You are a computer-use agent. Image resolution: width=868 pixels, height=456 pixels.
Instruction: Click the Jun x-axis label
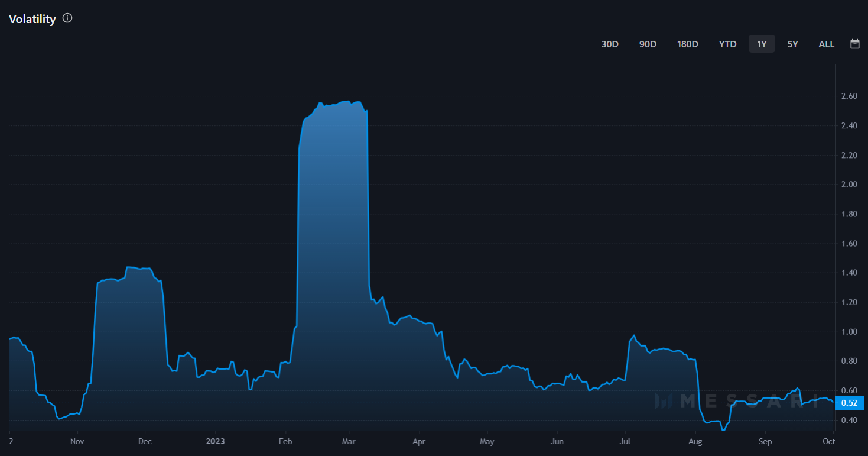[557, 441]
